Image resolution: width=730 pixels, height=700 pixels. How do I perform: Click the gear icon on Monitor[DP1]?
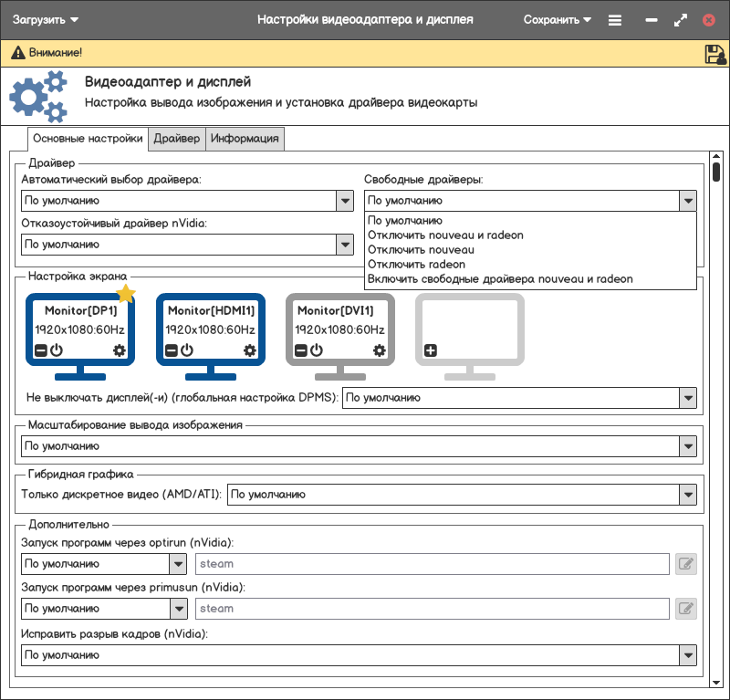coord(120,350)
